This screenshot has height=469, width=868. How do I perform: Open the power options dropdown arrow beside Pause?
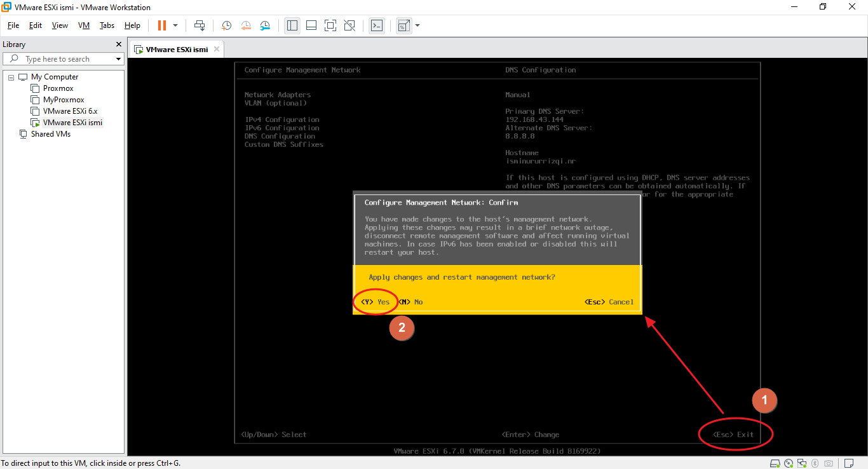(175, 25)
